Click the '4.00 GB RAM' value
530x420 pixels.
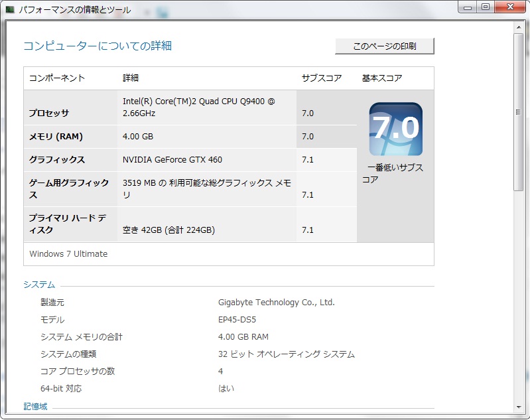click(x=243, y=337)
